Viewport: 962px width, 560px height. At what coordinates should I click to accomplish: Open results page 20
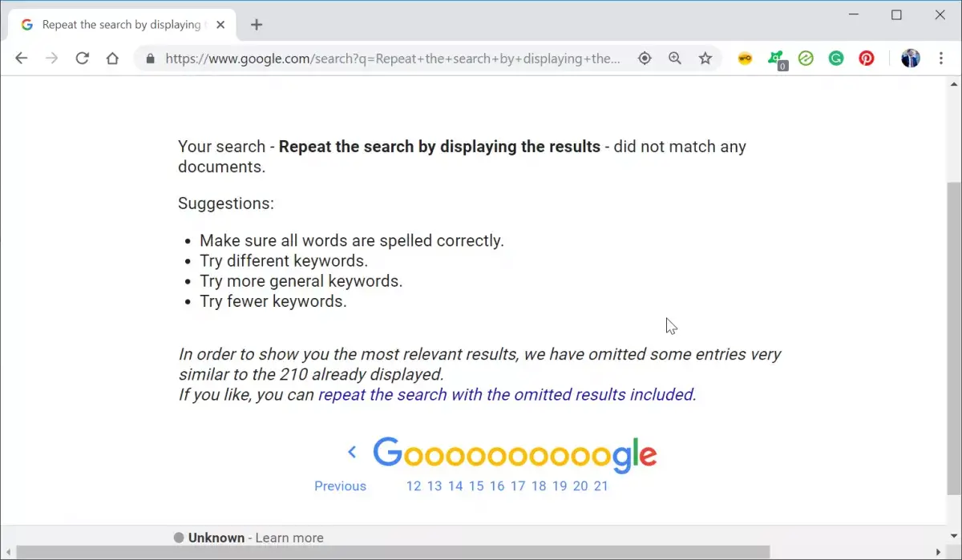pyautogui.click(x=580, y=485)
